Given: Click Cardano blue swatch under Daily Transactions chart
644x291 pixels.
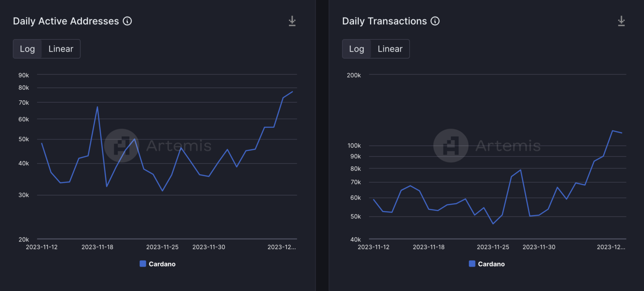Looking at the screenshot, I should point(472,264).
